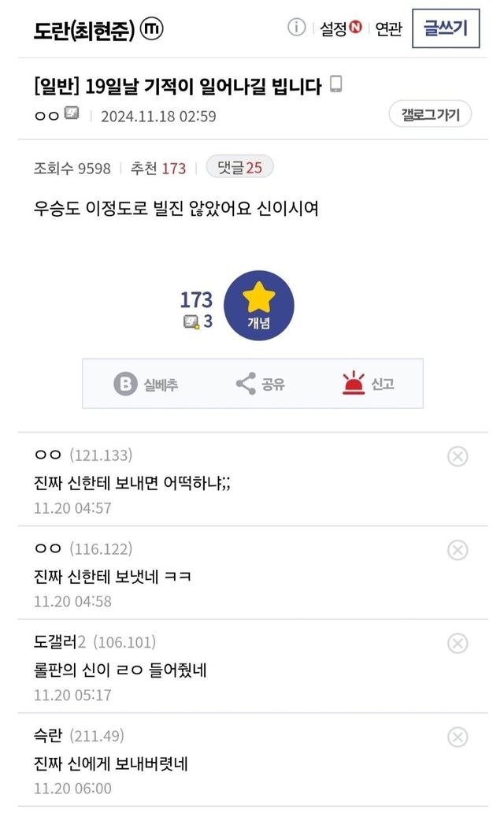504x821 pixels.
Task: Click the author's gallog icon beside ㅇㅇ
Action: [x=72, y=114]
